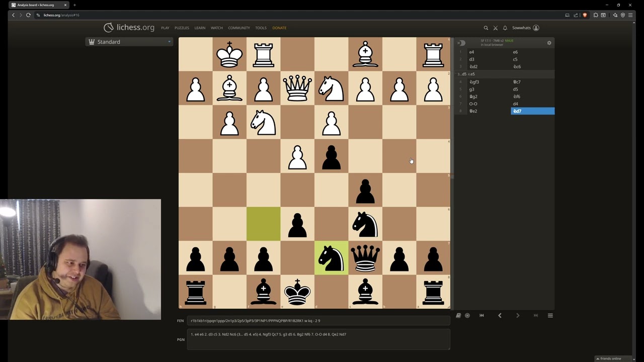The height and width of the screenshot is (362, 644).
Task: Open the practice with computer target icon
Action: (467, 315)
